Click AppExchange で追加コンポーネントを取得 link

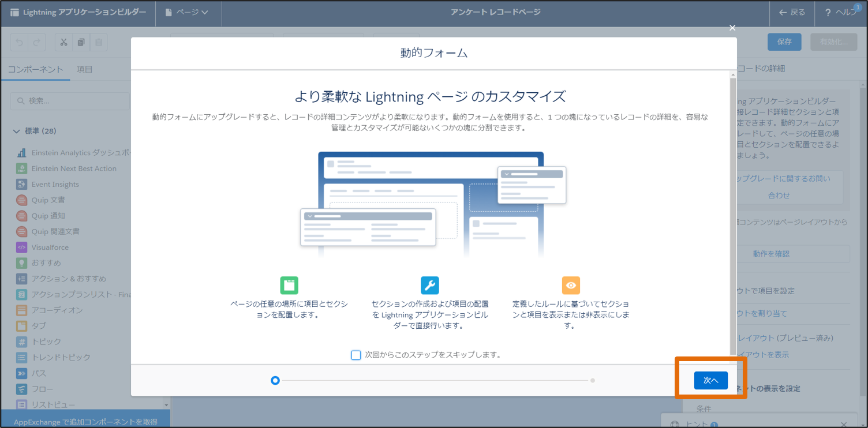85,422
